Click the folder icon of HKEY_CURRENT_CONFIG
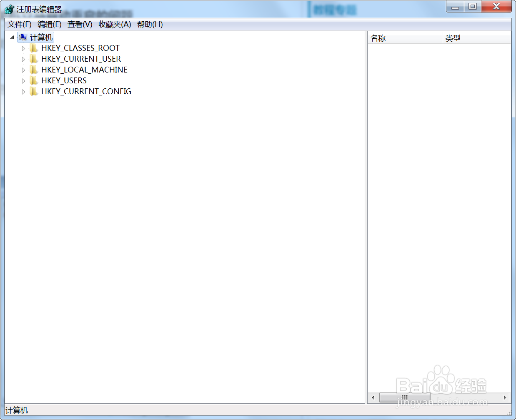Viewport: 516px width, 420px height. (x=34, y=91)
